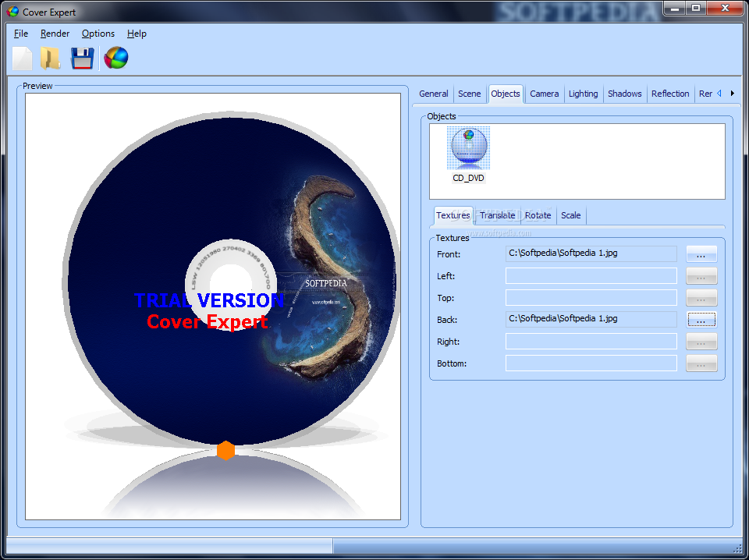Click the Right texture path field
This screenshot has height=560, width=749.
point(591,342)
